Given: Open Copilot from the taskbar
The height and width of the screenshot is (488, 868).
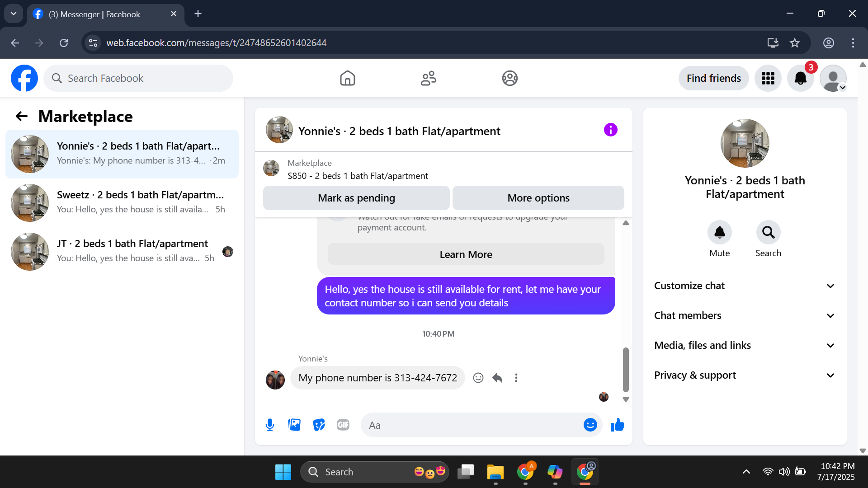Looking at the screenshot, I should 555,472.
